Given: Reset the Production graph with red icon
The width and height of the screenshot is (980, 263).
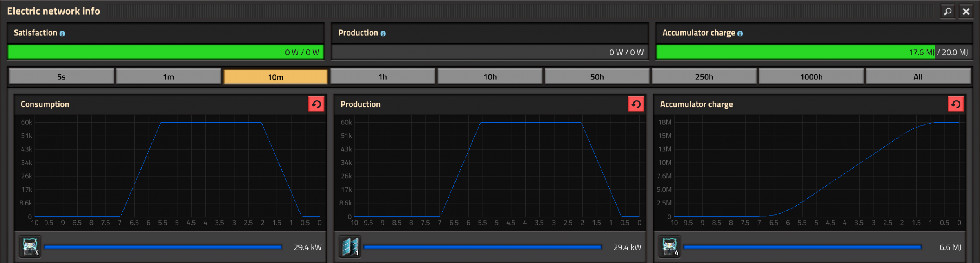Looking at the screenshot, I should (x=636, y=104).
